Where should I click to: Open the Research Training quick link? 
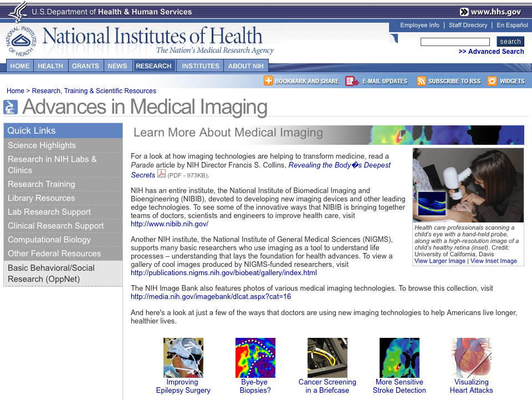coord(40,184)
